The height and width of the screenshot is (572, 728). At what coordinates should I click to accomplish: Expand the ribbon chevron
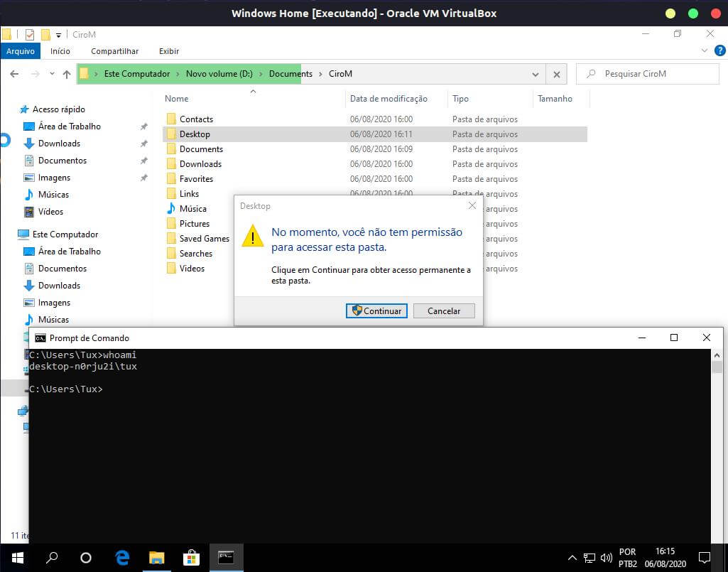coord(705,50)
